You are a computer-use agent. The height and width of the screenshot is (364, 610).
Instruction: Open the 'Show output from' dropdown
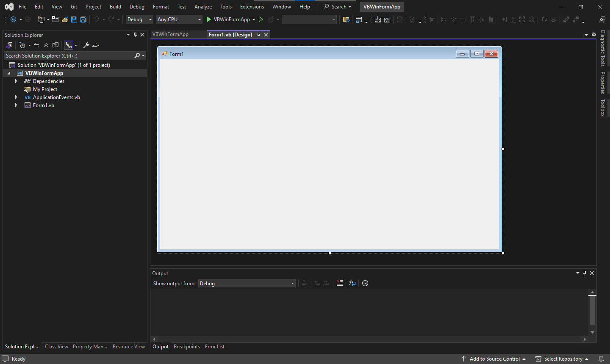click(247, 284)
